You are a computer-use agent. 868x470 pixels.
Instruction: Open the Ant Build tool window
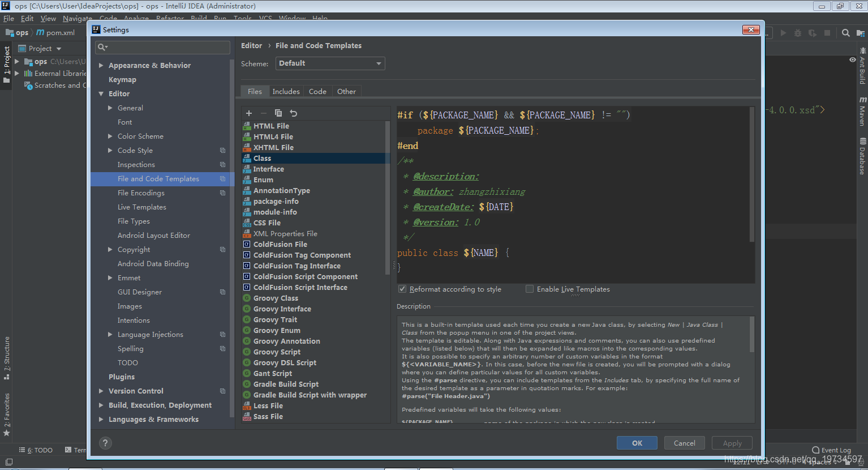pyautogui.click(x=862, y=66)
